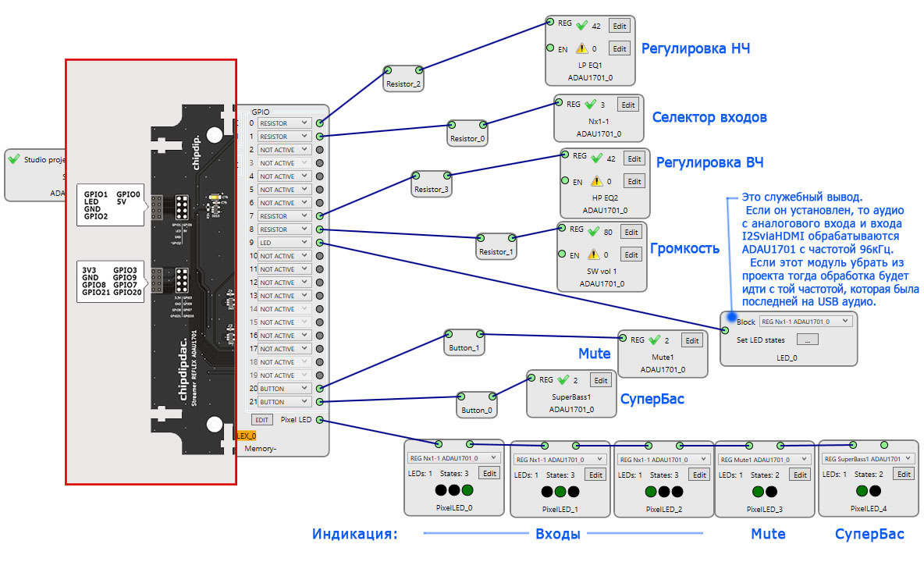This screenshot has width=924, height=562.
Task: Open the GPIO 20 BUTTON mode dropdown
Action: point(284,389)
